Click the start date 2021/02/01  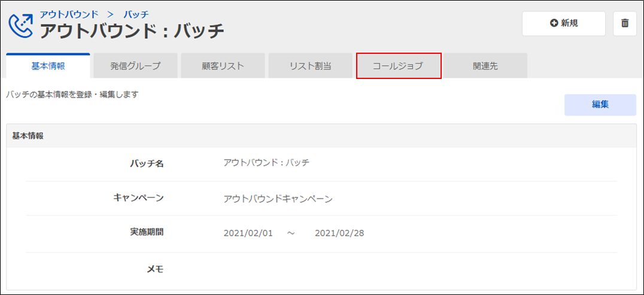pyautogui.click(x=248, y=233)
